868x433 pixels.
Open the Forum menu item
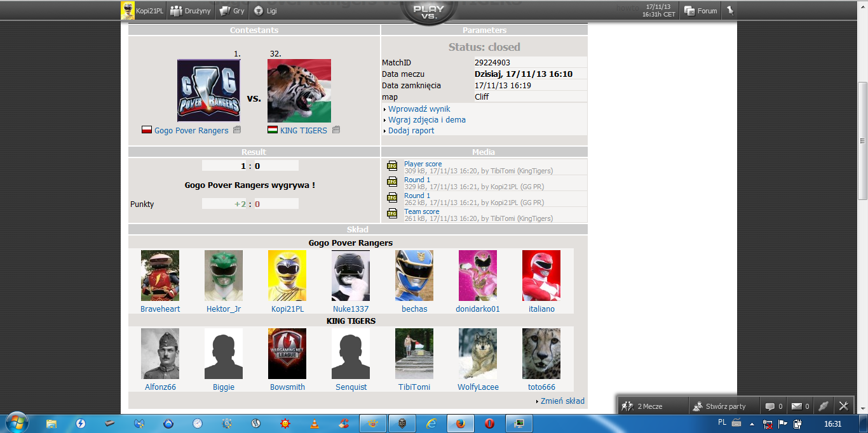701,11
